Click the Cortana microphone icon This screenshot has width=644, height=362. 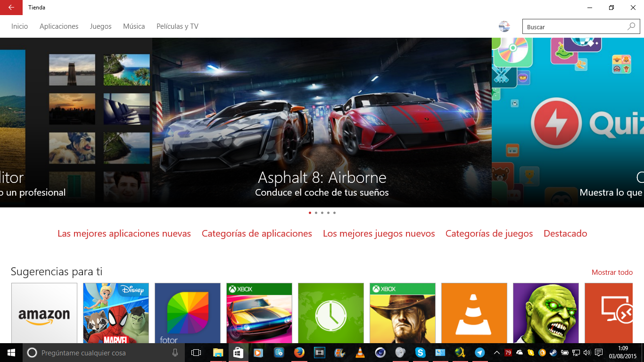click(x=175, y=353)
